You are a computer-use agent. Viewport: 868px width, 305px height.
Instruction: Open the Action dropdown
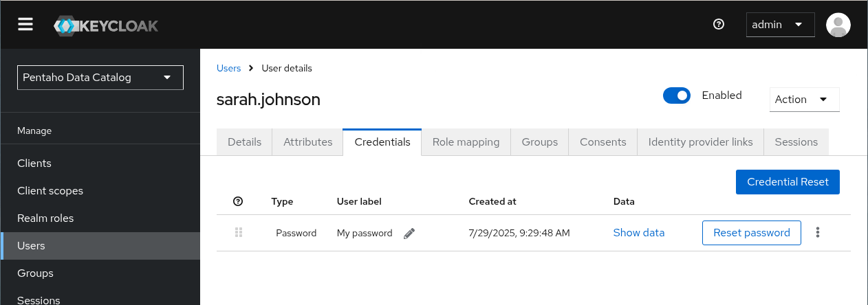804,100
